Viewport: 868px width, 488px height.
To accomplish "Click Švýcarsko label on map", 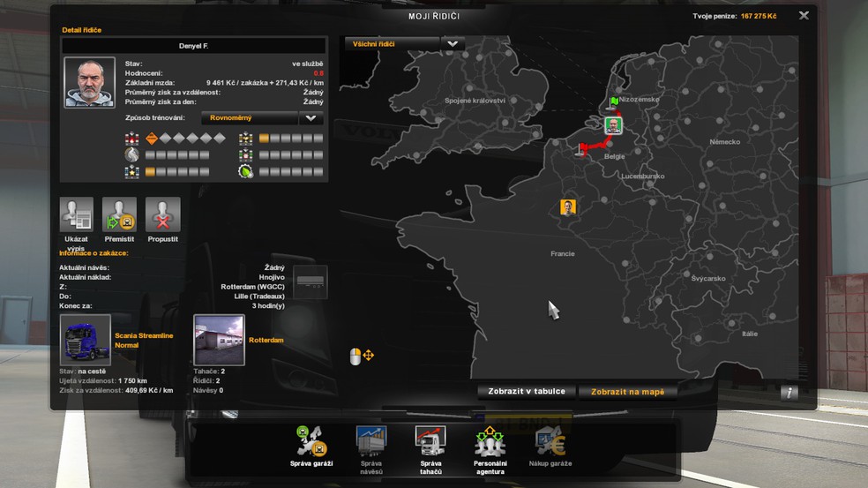I will pos(708,279).
